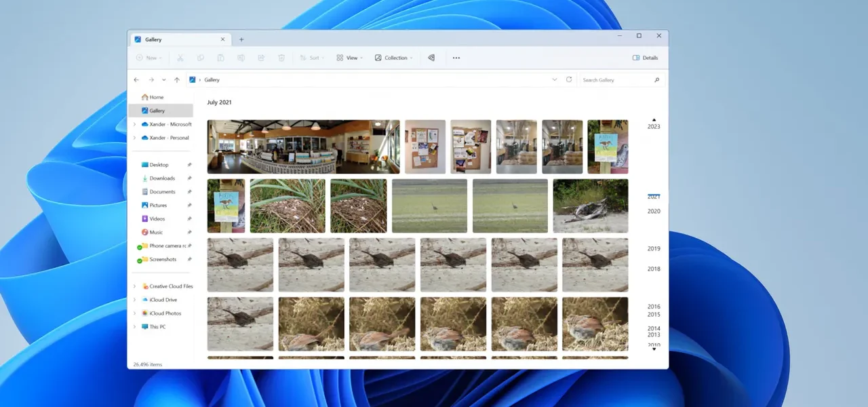Click the phone link icon on the toolbar
The width and height of the screenshot is (868, 407).
pos(431,58)
